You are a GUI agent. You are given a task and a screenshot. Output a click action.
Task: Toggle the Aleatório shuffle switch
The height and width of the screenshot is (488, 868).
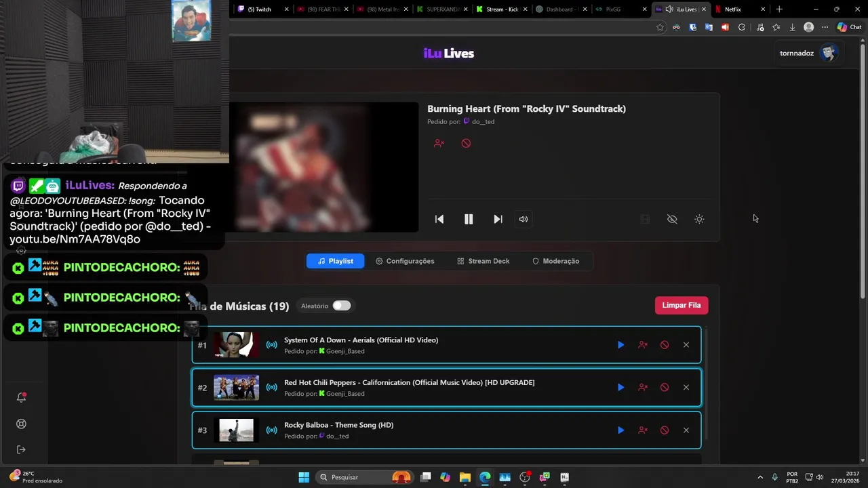pyautogui.click(x=341, y=306)
